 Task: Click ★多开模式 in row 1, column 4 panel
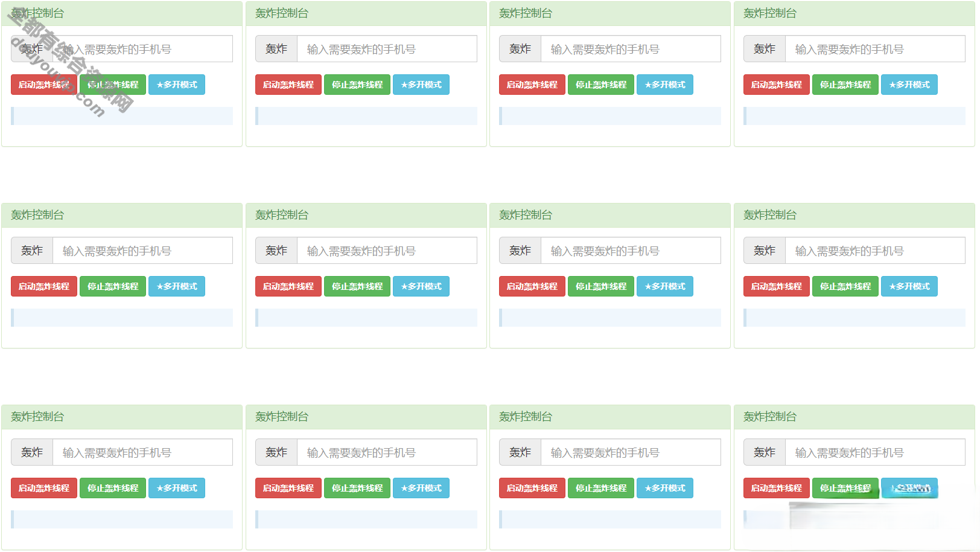[909, 85]
